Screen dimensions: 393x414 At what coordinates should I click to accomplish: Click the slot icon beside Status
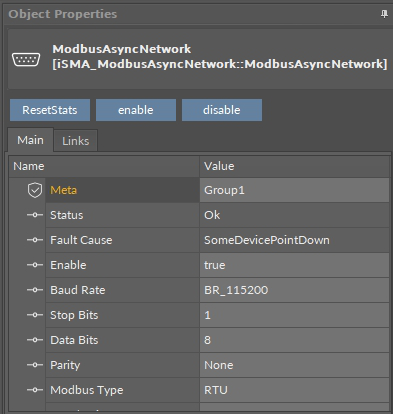[x=35, y=215]
